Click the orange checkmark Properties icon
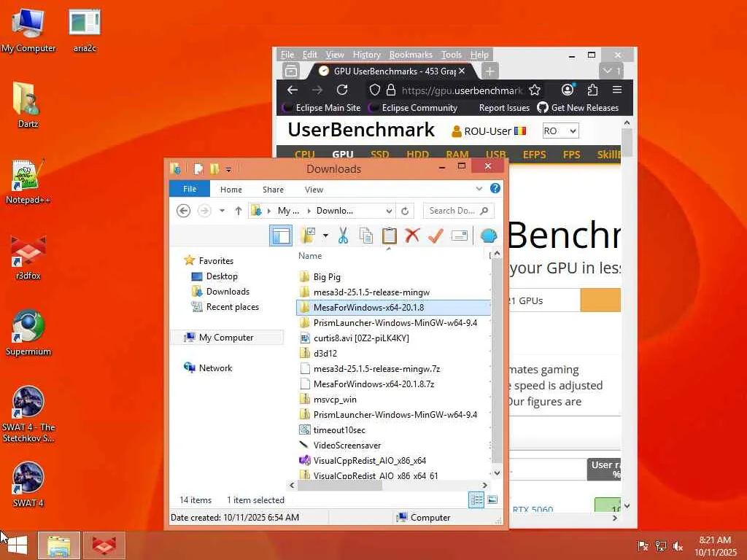 (x=436, y=236)
